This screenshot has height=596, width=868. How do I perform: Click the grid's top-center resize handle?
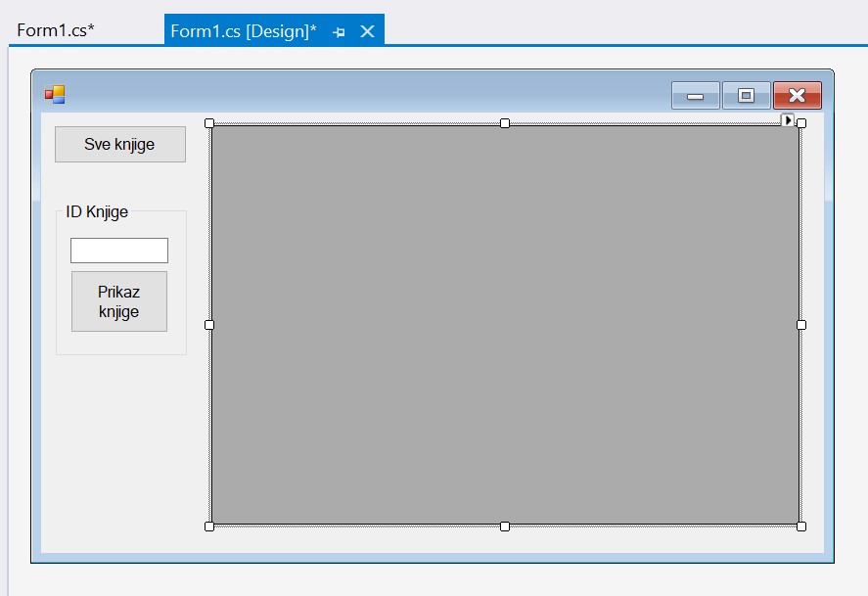(505, 123)
